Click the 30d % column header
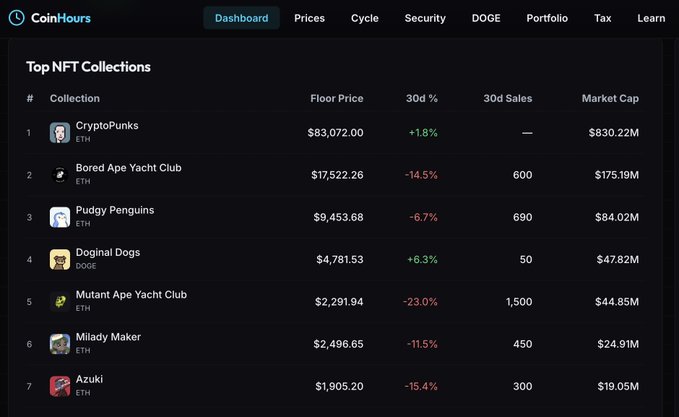 click(x=422, y=98)
